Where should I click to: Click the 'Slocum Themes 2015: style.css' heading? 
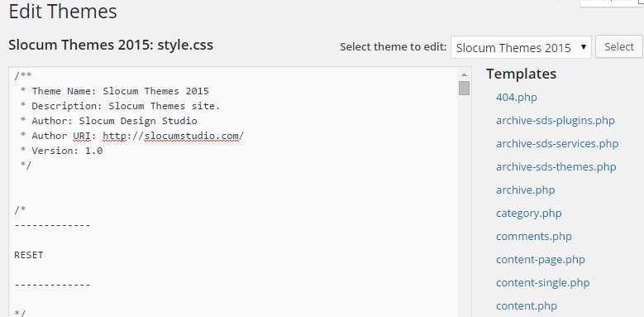(x=111, y=45)
